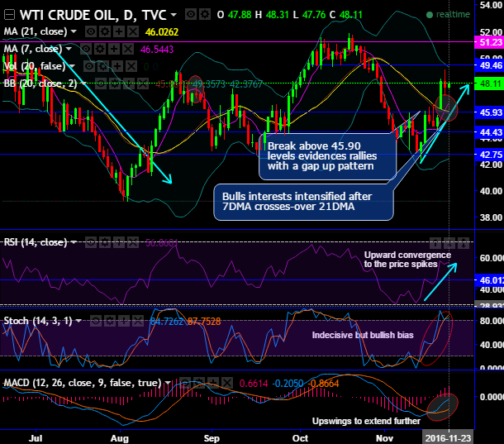Click plus icon beside BB (20, close, 2)
The width and height of the screenshot is (504, 444).
pos(129,84)
